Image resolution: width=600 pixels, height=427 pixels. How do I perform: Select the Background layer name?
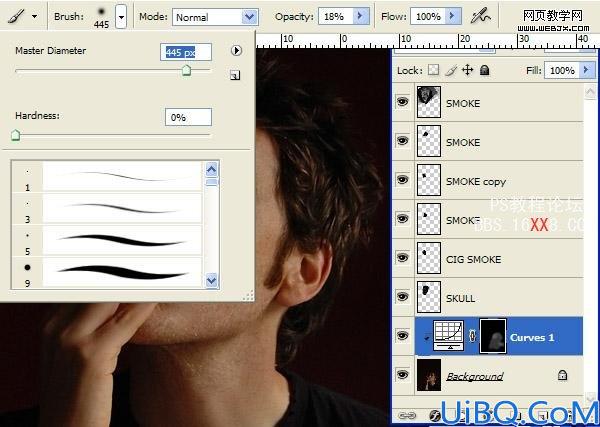(474, 376)
